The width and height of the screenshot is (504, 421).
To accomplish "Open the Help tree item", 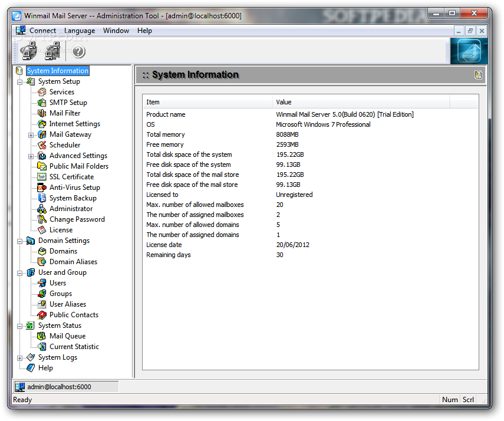I will pyautogui.click(x=45, y=368).
